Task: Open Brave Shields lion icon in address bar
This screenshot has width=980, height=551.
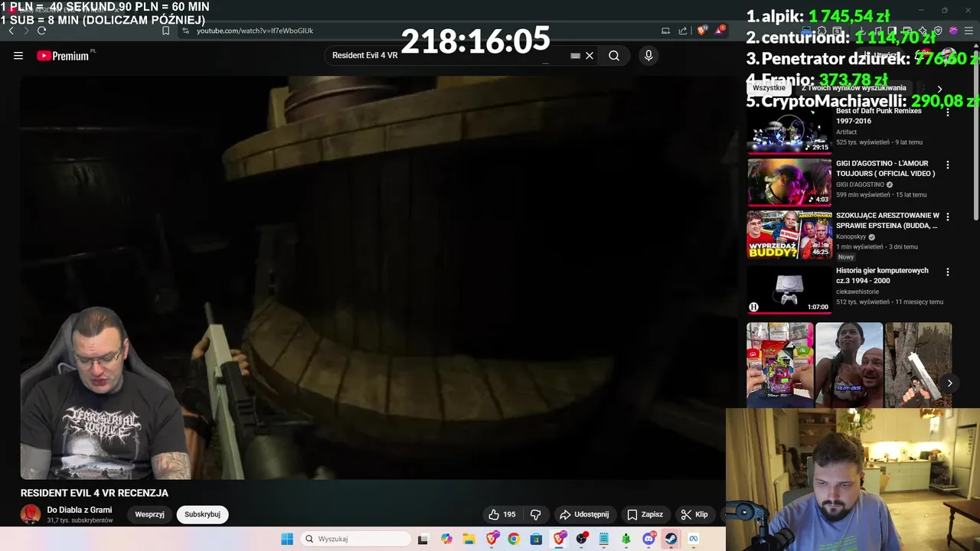Action: pyautogui.click(x=702, y=31)
